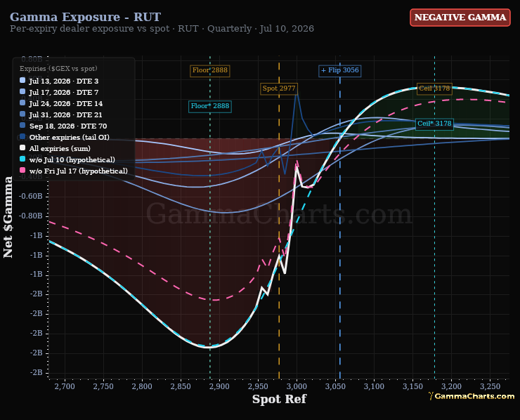The width and height of the screenshot is (520, 420).
Task: Click the Jul 31, 2026 DTE 21 legend swatch
Action: tap(22, 114)
